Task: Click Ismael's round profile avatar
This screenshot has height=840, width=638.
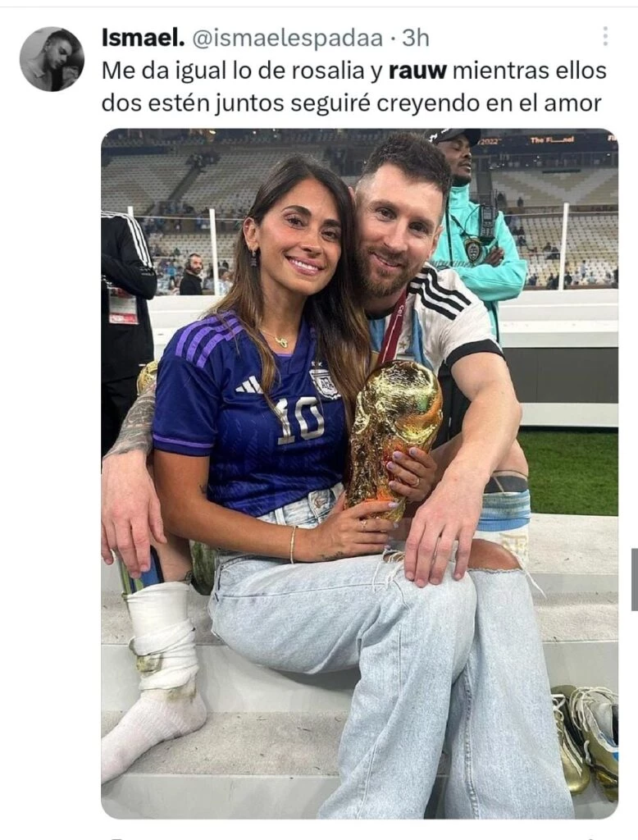Action: (x=52, y=58)
